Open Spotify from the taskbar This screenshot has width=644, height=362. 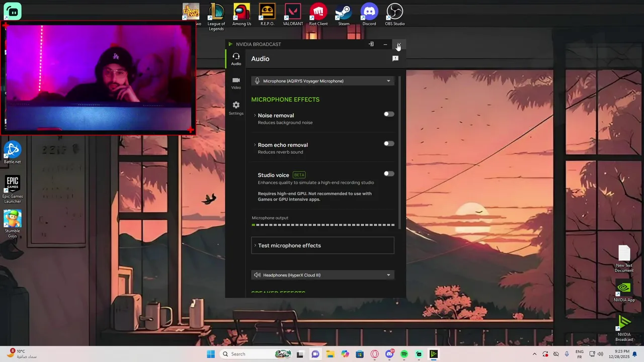click(404, 354)
